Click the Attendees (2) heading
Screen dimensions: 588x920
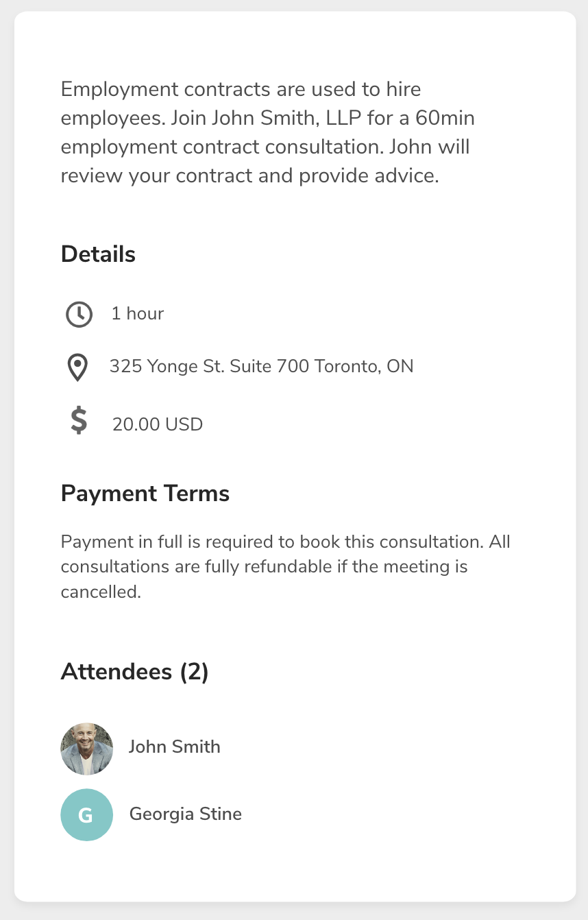point(135,671)
